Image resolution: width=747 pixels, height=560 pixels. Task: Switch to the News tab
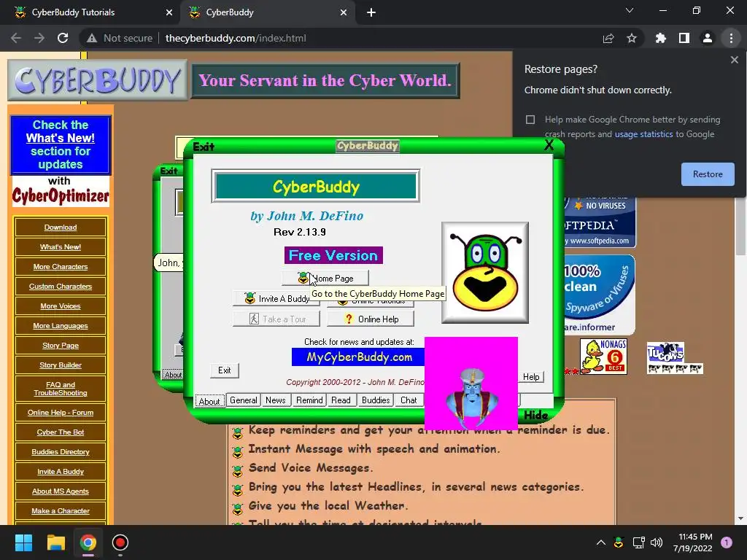pos(275,400)
